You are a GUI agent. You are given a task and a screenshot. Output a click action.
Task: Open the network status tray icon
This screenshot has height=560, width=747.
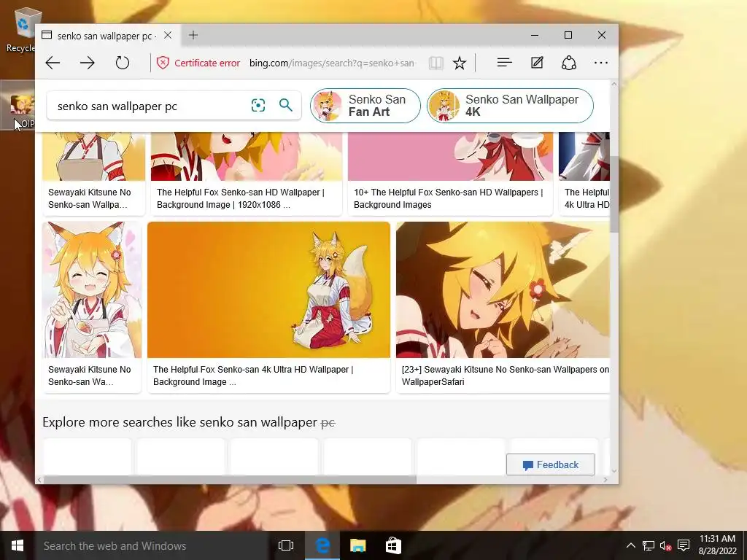648,545
